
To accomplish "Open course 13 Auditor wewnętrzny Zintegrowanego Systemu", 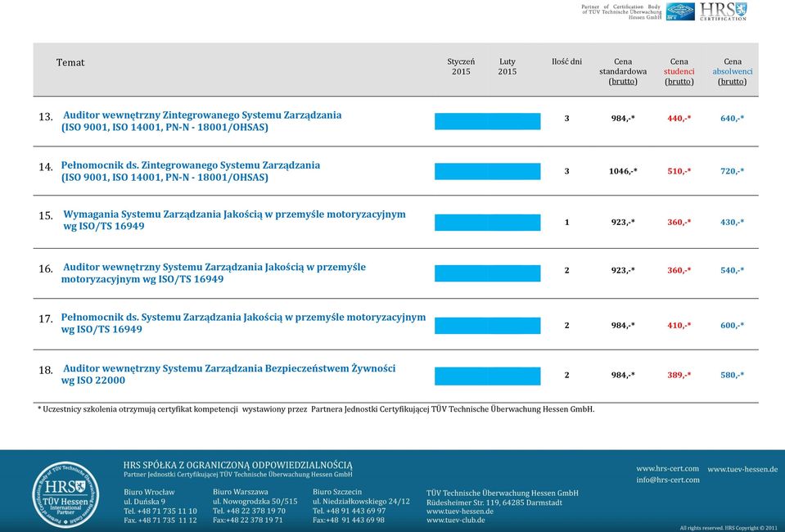I will (x=201, y=121).
